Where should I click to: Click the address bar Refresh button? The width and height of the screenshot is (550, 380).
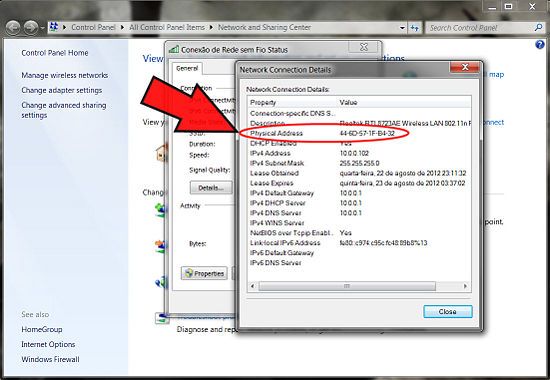(415, 28)
